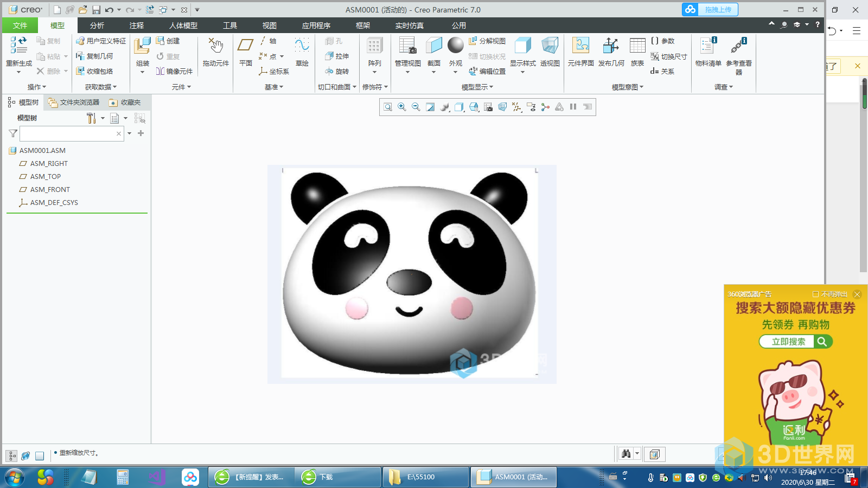
Task: Click the model tree filter input field
Action: [x=72, y=133]
